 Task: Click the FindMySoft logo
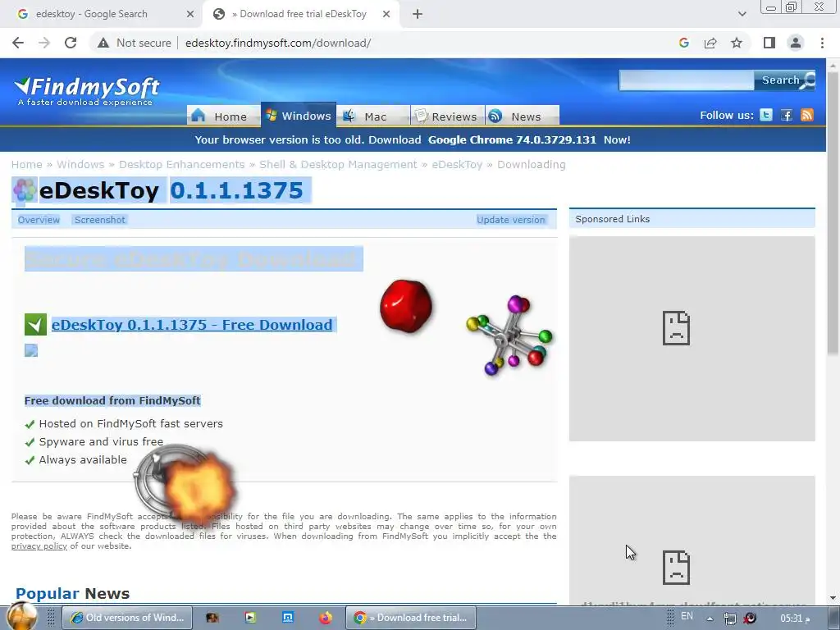(x=87, y=90)
